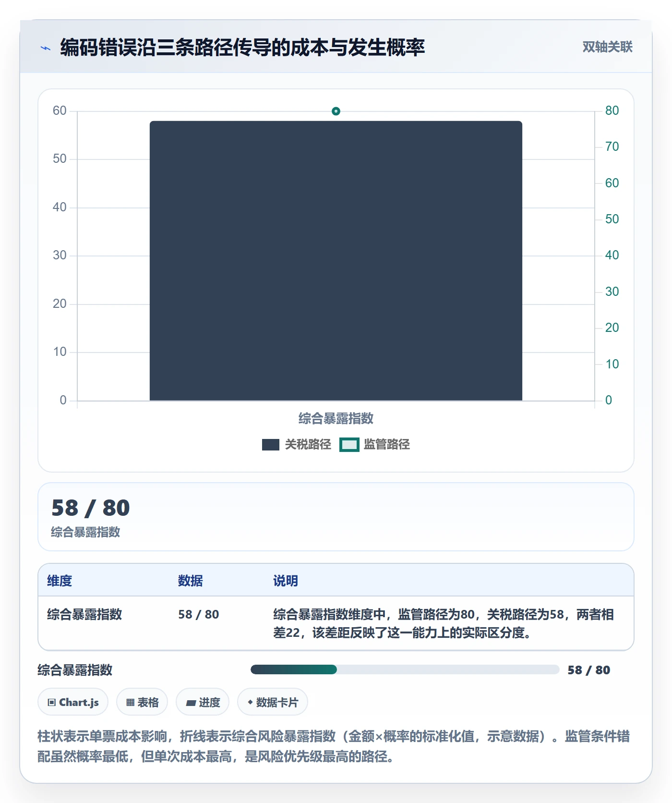Screen dimensions: 672x803
Task: Click the green 监管路径 data point marker
Action: [x=336, y=111]
